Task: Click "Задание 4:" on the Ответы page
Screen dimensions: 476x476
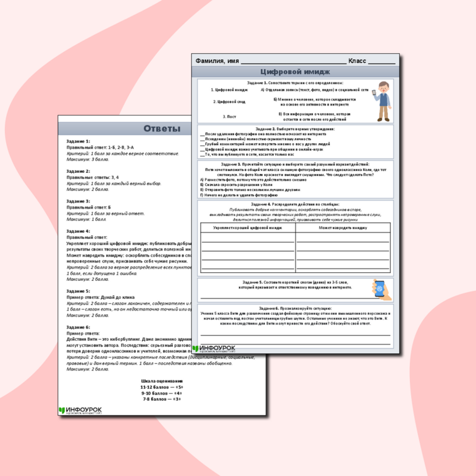Action: click(78, 231)
